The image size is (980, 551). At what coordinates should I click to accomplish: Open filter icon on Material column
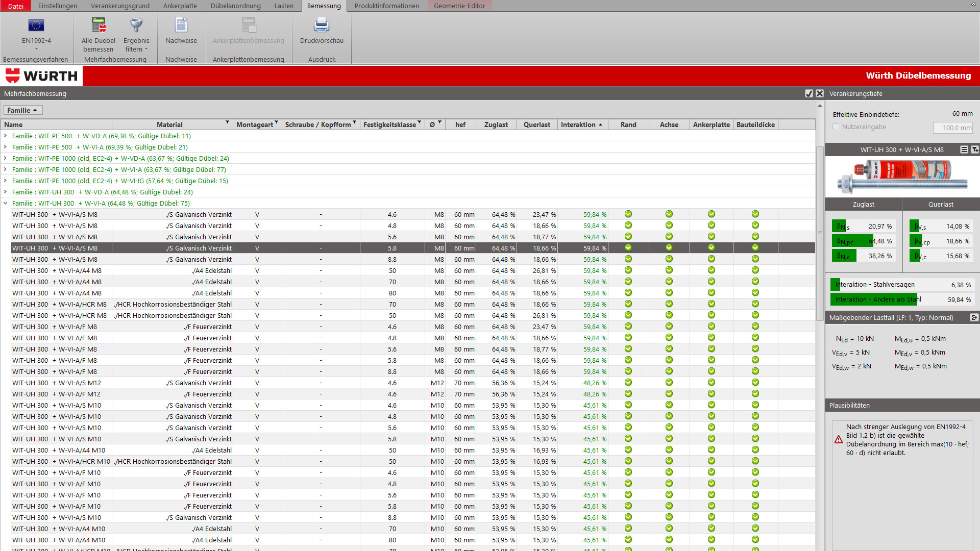coord(228,122)
